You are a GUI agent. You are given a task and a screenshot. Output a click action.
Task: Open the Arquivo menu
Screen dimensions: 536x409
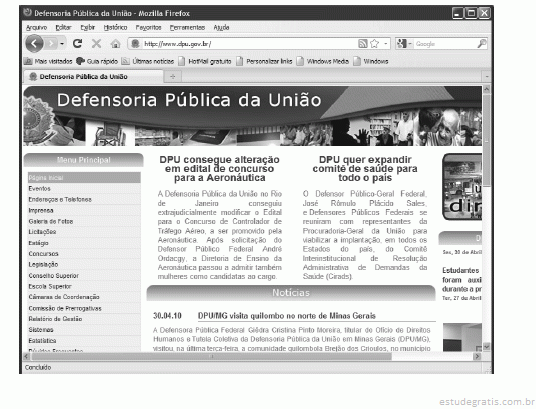tap(37, 27)
